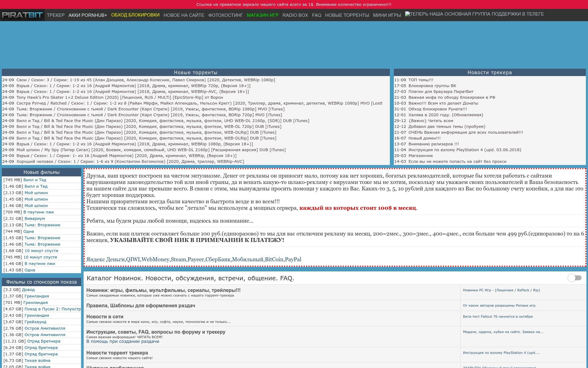Choose СберБанк donation link
588x368 pixels.
pos(218,259)
